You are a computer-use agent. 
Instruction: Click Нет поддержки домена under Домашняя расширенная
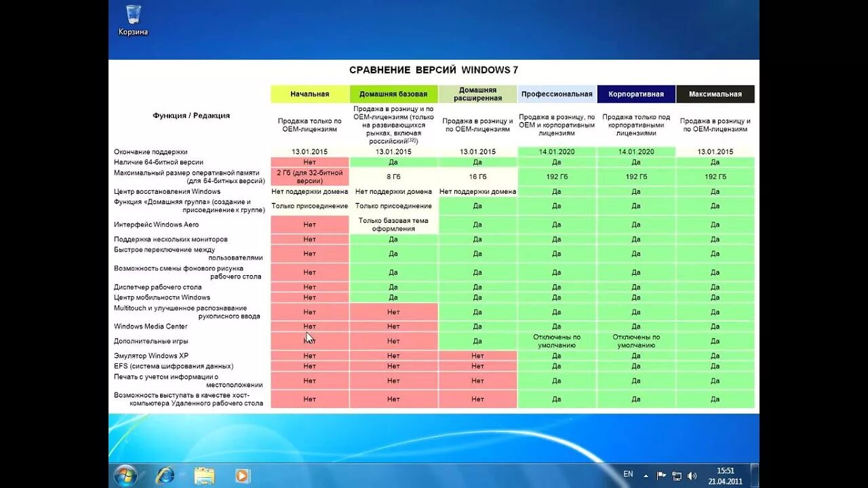477,192
